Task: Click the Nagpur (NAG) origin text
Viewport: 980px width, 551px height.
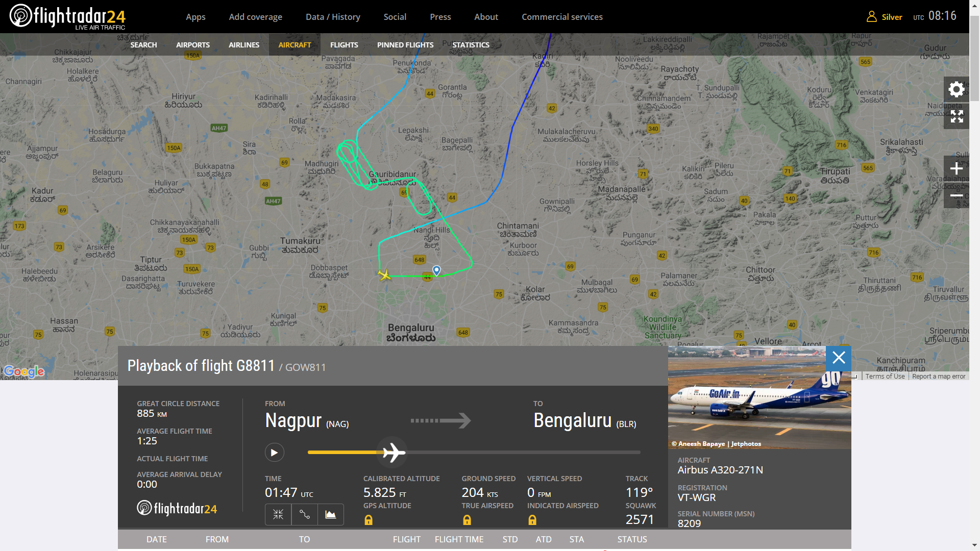Action: (x=307, y=421)
